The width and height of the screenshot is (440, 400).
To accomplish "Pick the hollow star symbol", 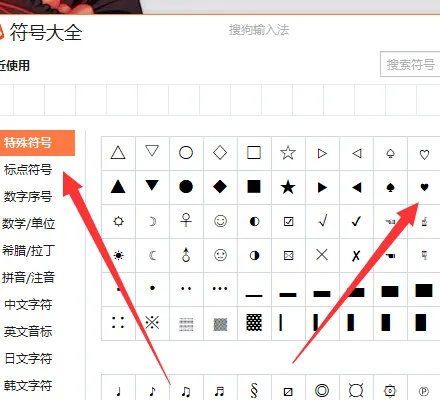I will pos(288,153).
